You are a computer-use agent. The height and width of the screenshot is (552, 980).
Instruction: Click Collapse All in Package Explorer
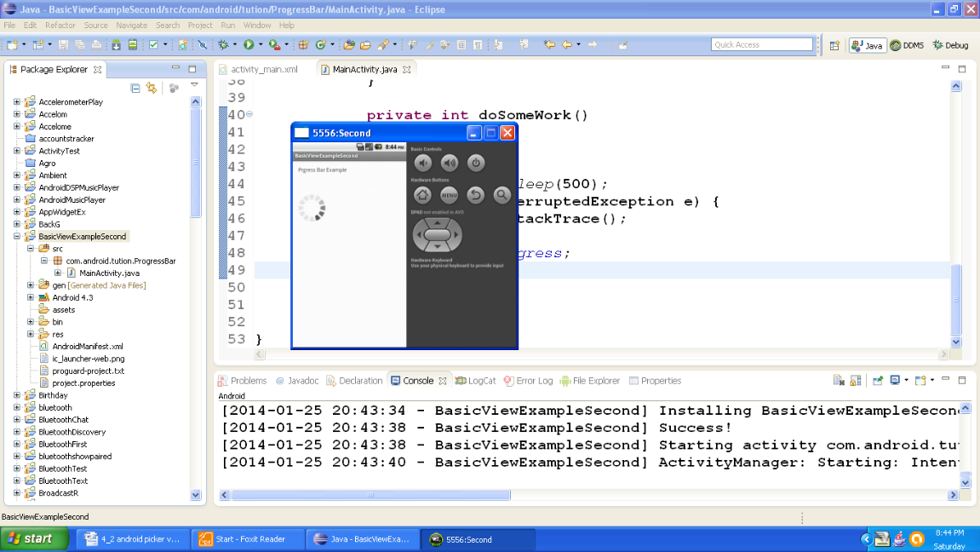point(135,88)
